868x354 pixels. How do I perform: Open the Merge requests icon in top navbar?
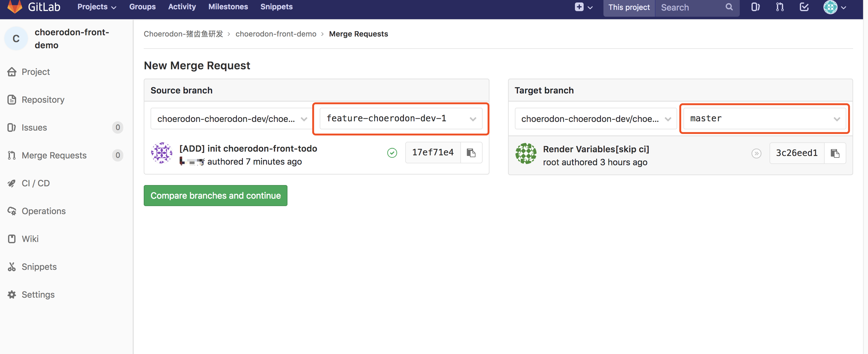pos(780,7)
